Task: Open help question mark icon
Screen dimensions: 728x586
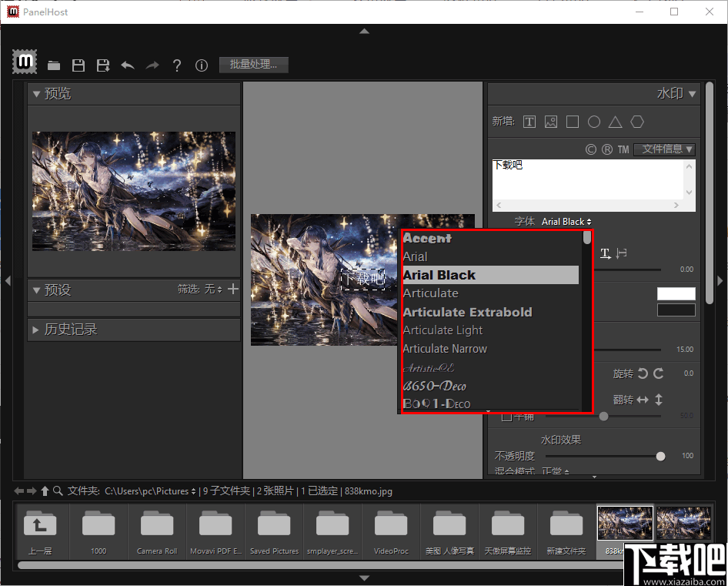Action: (176, 65)
